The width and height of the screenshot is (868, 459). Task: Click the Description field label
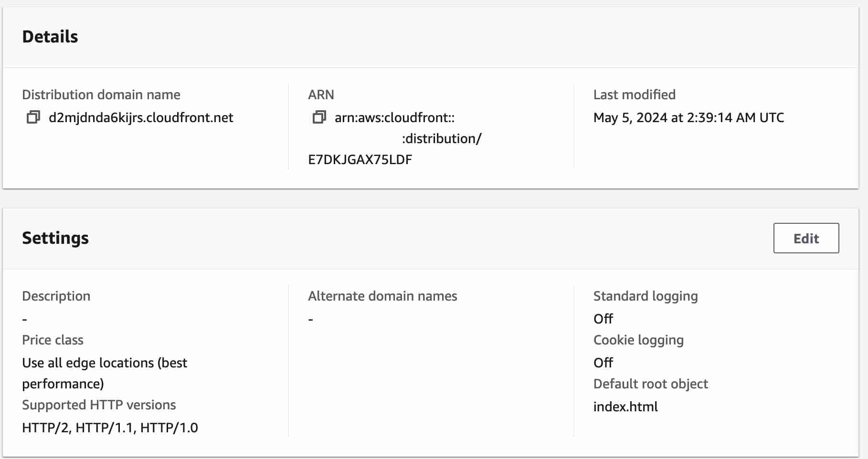tap(56, 296)
